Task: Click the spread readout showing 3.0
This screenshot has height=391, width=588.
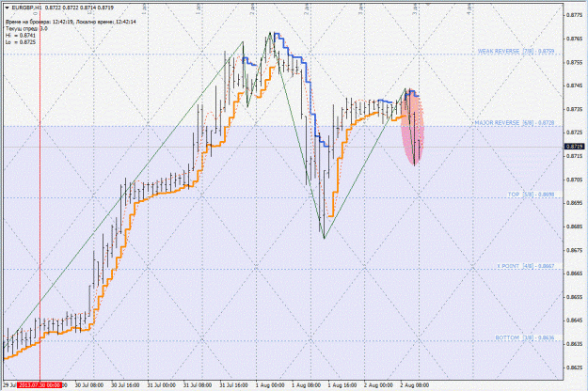Action: pos(26,28)
